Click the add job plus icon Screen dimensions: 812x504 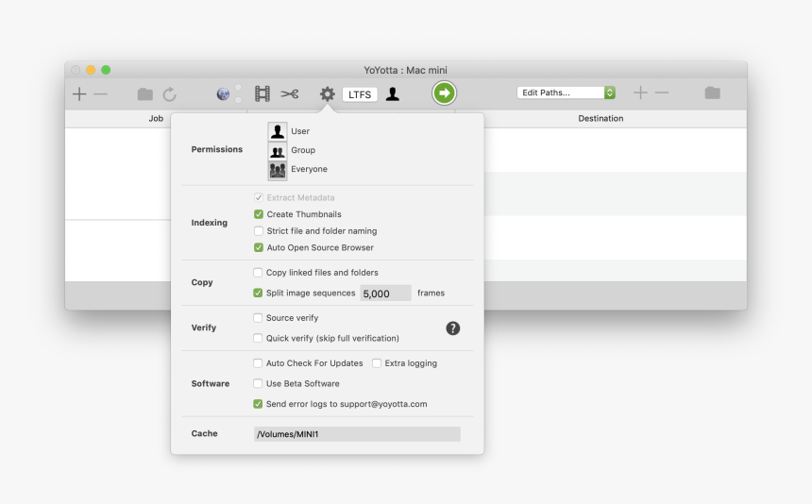[79, 93]
